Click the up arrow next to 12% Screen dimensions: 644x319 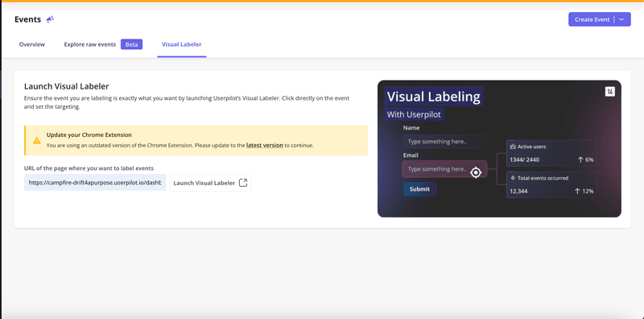pyautogui.click(x=577, y=191)
